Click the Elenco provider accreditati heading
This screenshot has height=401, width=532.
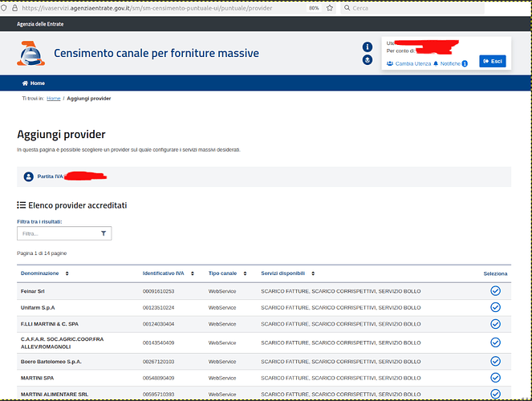point(77,205)
